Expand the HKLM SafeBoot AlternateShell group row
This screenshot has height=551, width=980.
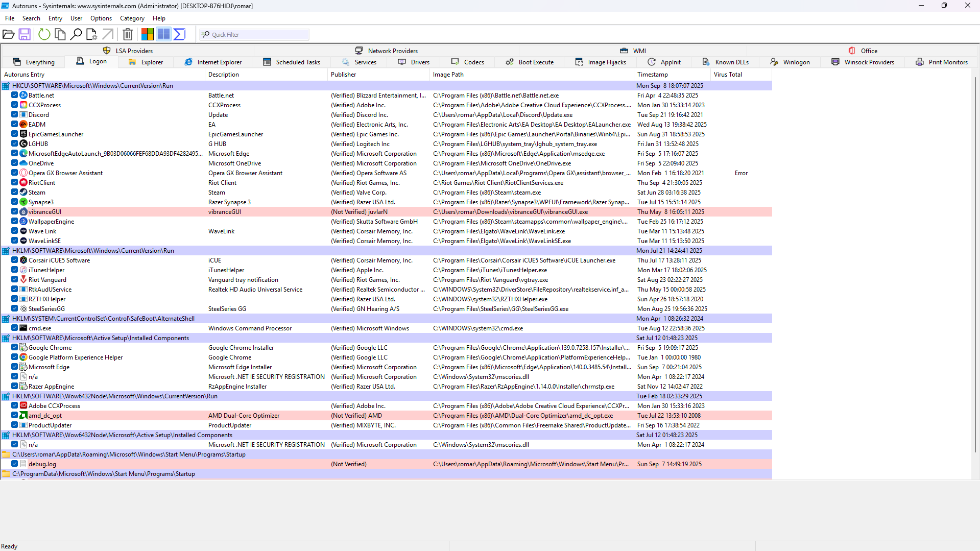tap(6, 318)
